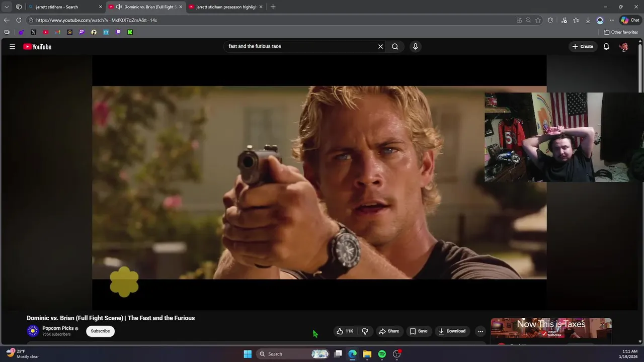Open File Explorer from the taskbar
644x362 pixels.
tap(367, 354)
